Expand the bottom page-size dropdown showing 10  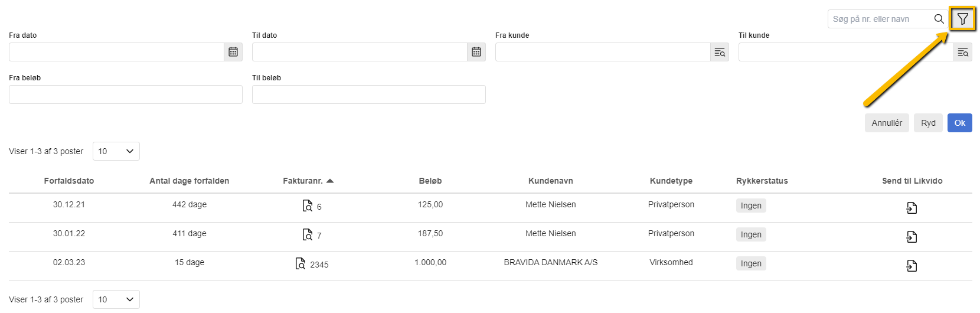click(x=116, y=299)
